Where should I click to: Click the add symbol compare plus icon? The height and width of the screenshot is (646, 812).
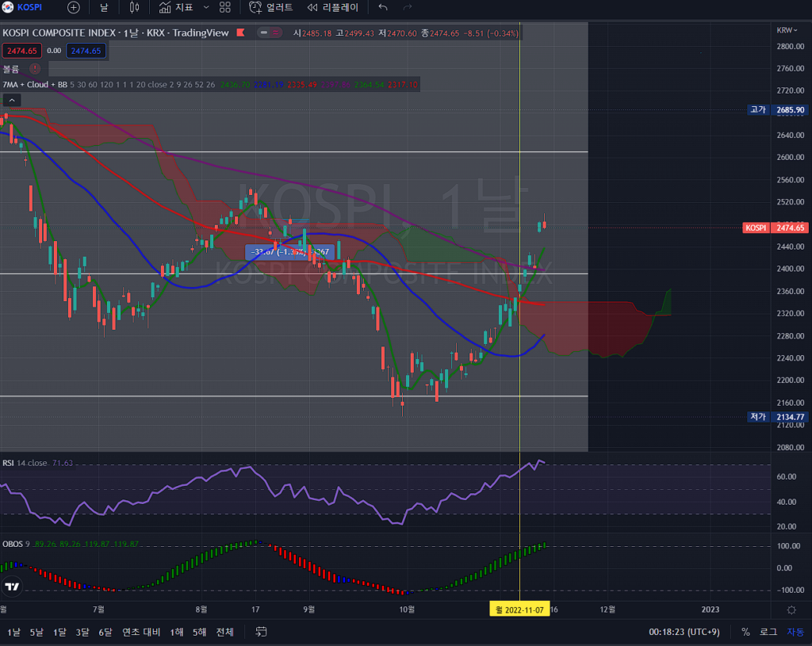click(x=74, y=7)
